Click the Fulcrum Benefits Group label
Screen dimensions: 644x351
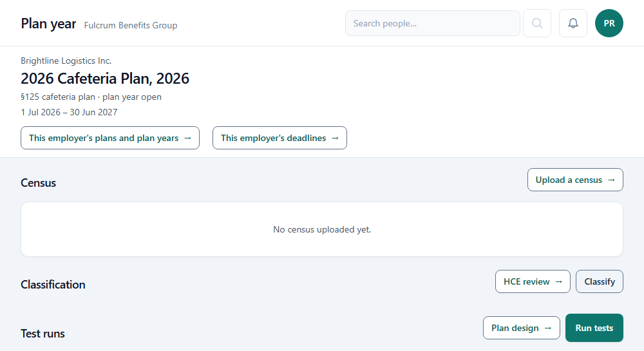click(x=131, y=25)
